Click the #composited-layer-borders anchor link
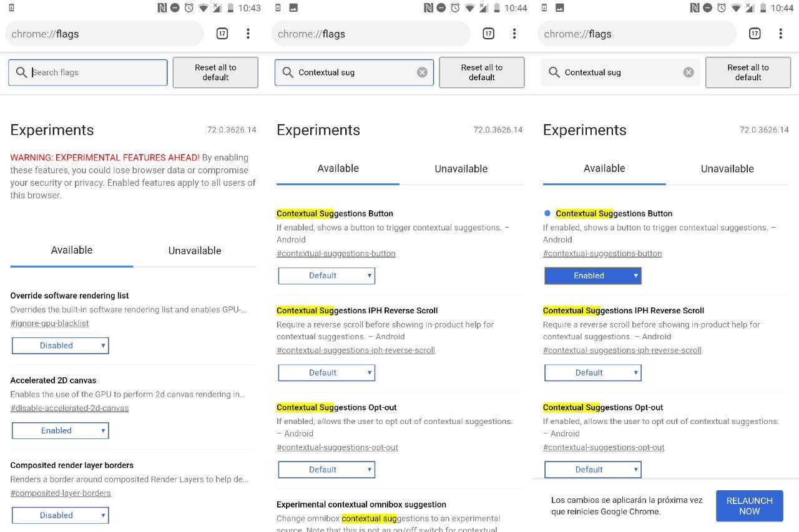The height and width of the screenshot is (532, 799). [61, 493]
